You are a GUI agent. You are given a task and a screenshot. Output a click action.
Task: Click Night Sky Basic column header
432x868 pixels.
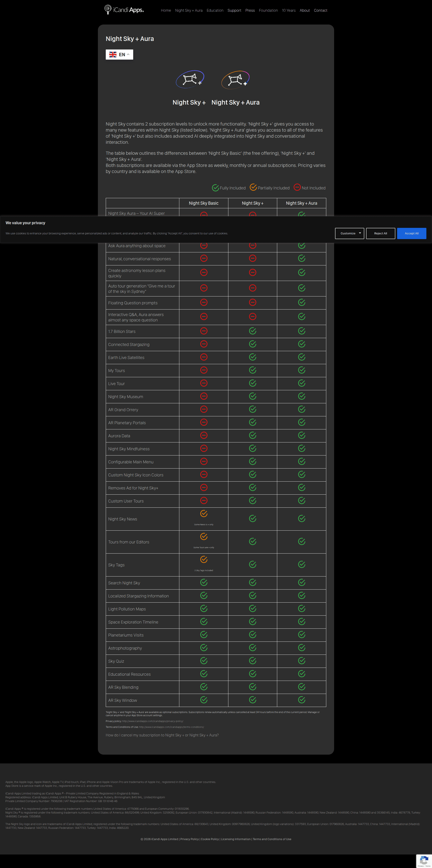pyautogui.click(x=204, y=203)
